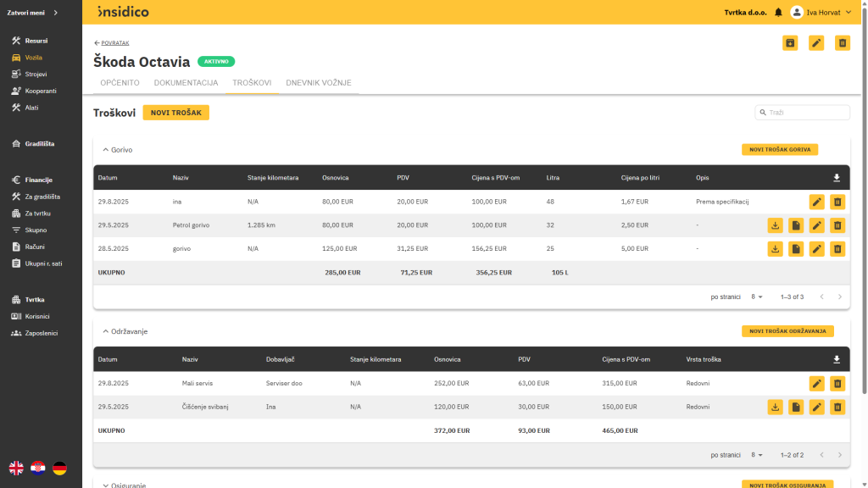
Task: Export the Gorivo table via download icon
Action: (837, 178)
